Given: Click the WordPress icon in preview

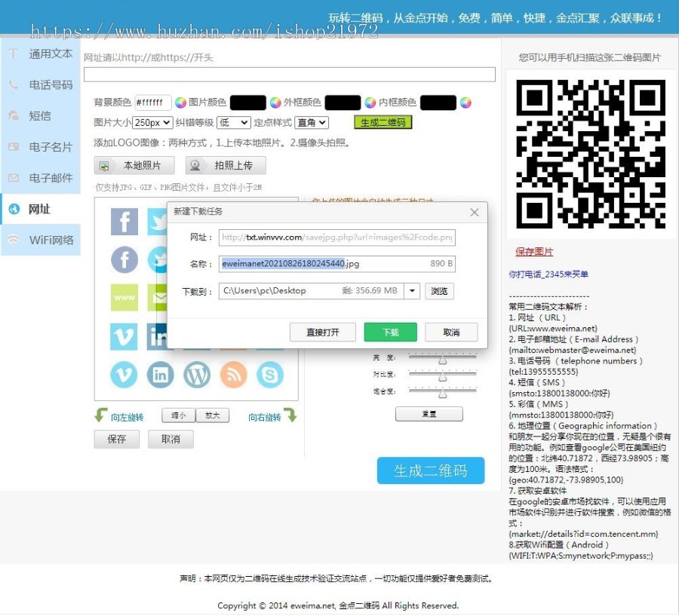Looking at the screenshot, I should coord(197,375).
